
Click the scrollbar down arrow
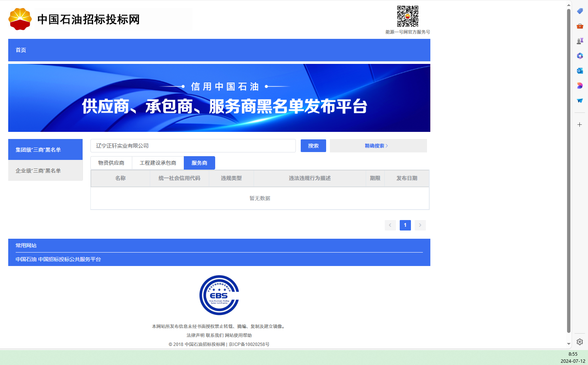(x=569, y=344)
